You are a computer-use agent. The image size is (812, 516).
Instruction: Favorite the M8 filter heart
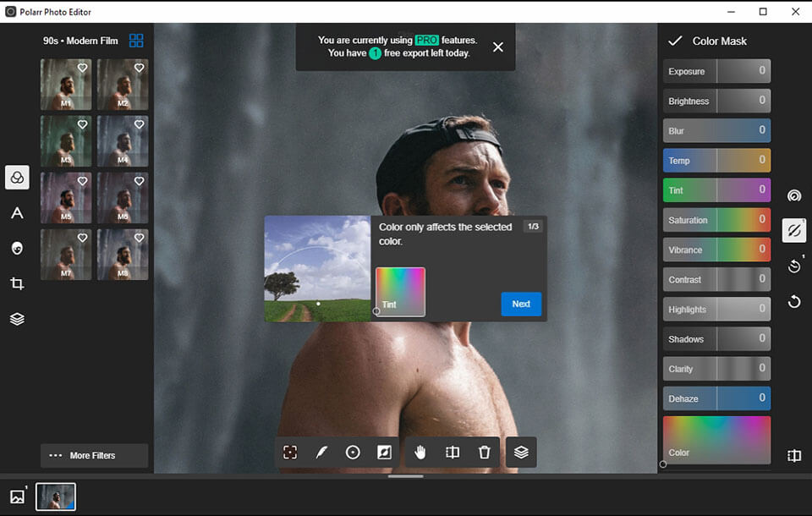(140, 238)
